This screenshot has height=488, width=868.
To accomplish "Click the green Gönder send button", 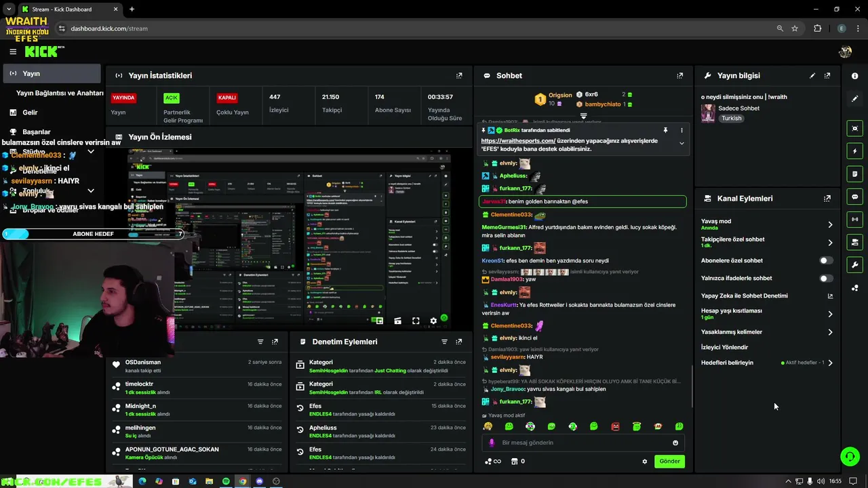I will pos(669,462).
